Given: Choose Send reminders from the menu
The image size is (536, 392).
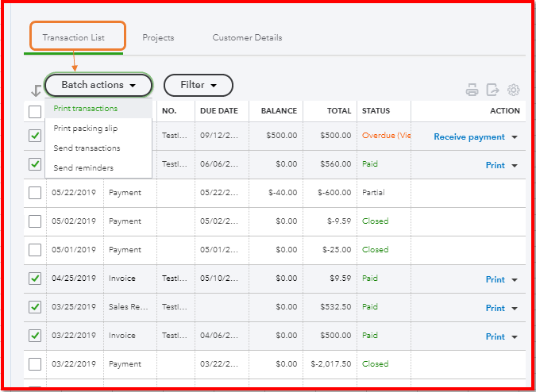Looking at the screenshot, I should [x=83, y=167].
